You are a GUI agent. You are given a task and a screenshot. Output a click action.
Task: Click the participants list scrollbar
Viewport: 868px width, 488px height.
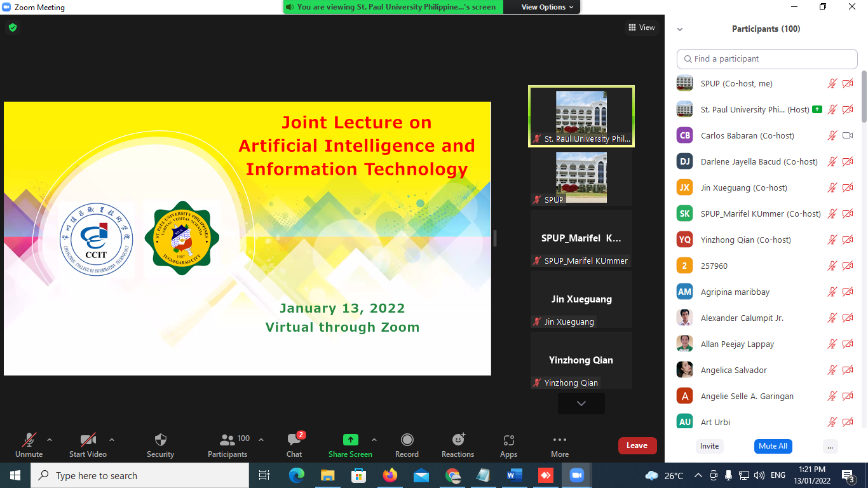coord(864,96)
